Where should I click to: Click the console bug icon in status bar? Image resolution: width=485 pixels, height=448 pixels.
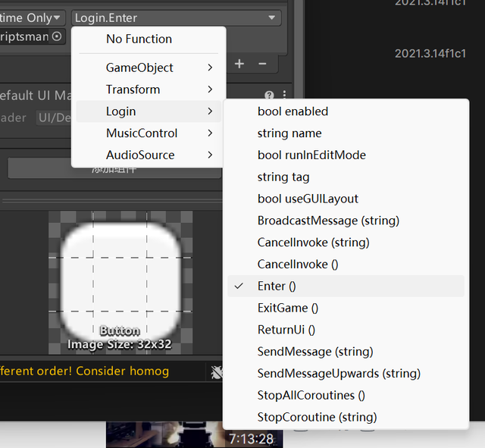tap(217, 372)
